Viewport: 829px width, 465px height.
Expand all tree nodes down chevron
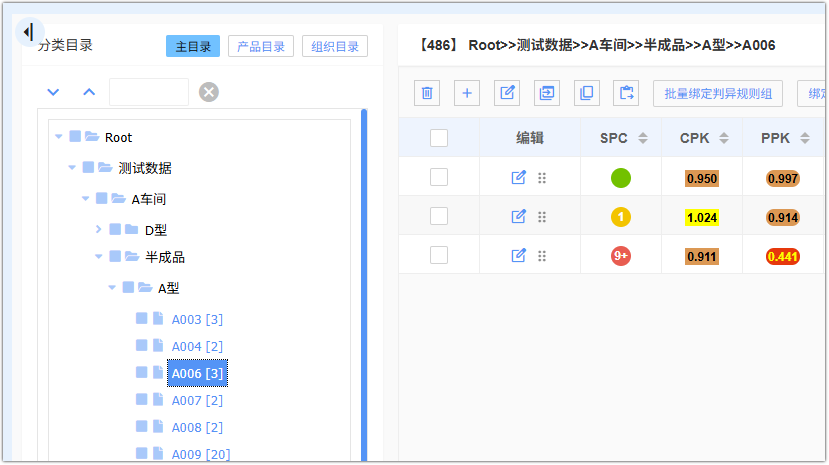[53, 92]
